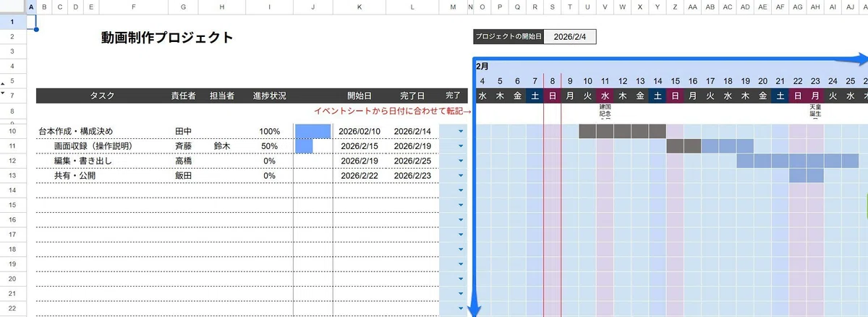Open the 完了 dropdown in row 14
This screenshot has width=868, height=317.
(461, 190)
